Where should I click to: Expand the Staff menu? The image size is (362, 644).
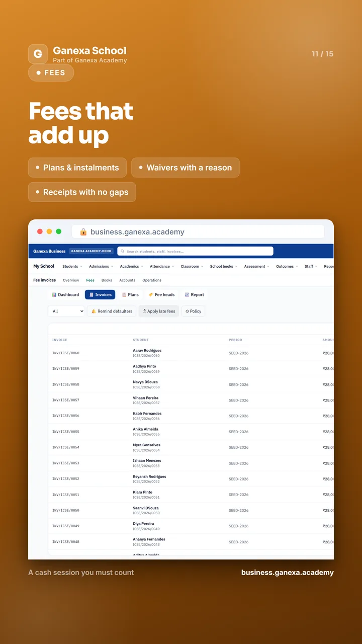pyautogui.click(x=311, y=266)
